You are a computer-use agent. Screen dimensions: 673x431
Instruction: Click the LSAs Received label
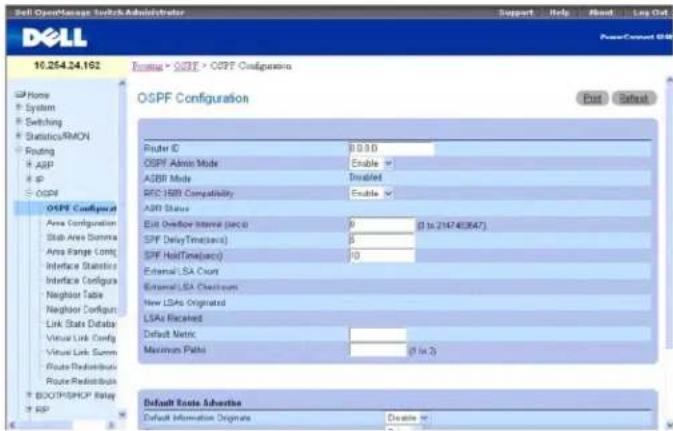(x=173, y=318)
